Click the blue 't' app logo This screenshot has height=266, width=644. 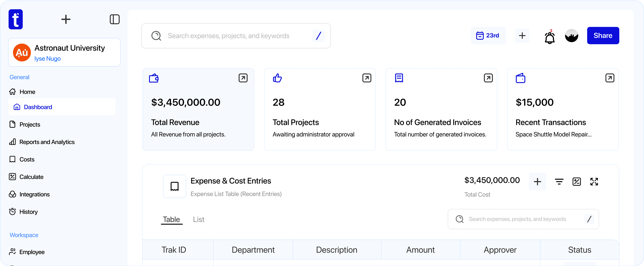[x=15, y=19]
